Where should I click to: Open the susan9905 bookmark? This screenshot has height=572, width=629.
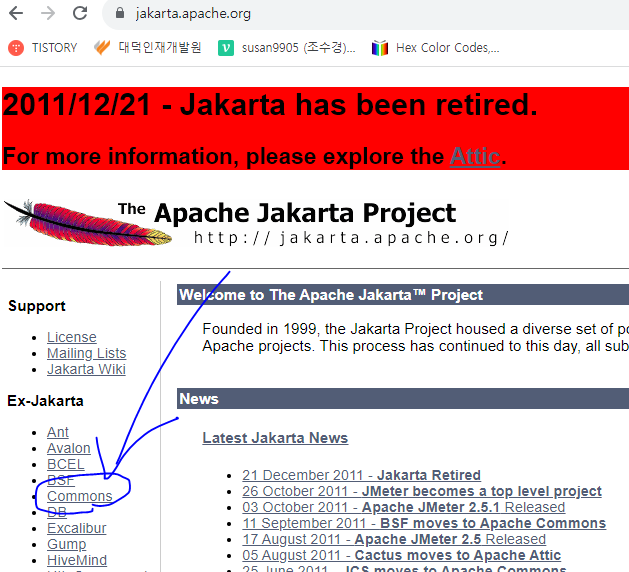tap(286, 48)
